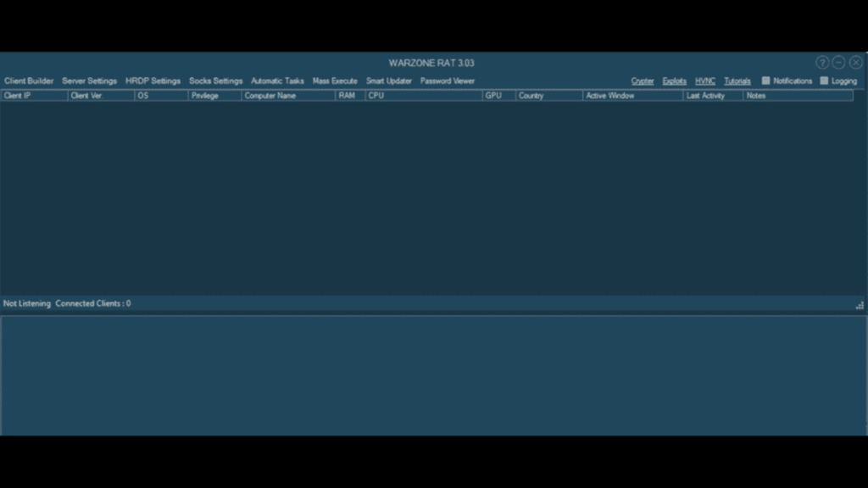868x488 pixels.
Task: Click the Exploits link
Action: pos(674,80)
